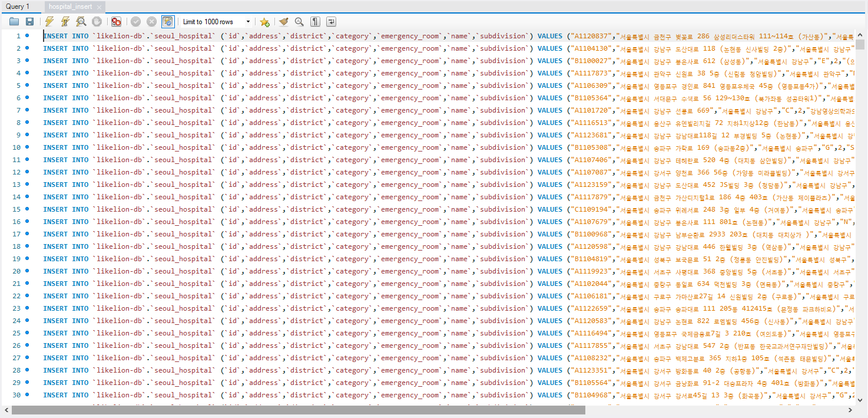This screenshot has height=418, width=868.
Task: Close the hospital_insert tab
Action: [98, 7]
